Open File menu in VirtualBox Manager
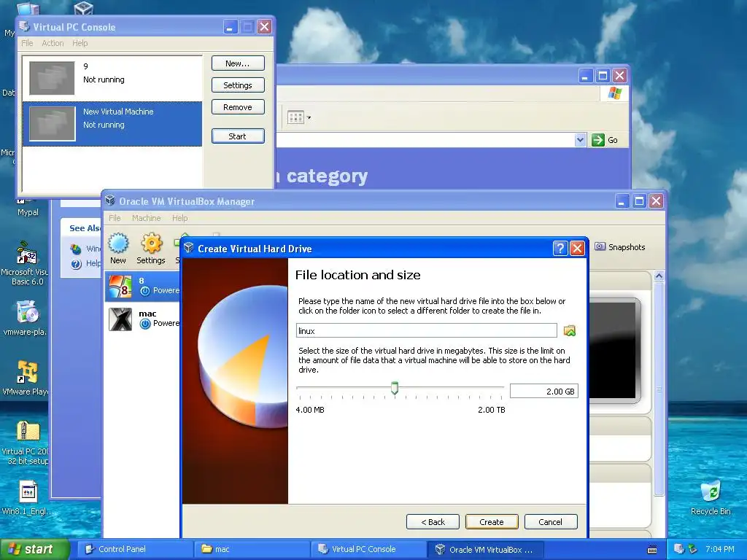The height and width of the screenshot is (560, 747). coord(115,217)
